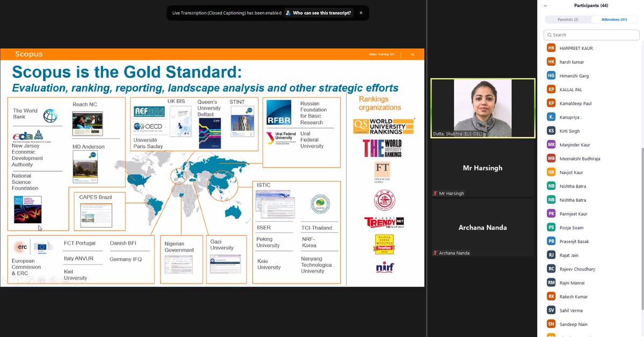Click the 'Live Transcription (Closed Captioning) has been enabled' message
This screenshot has height=337, width=644.
pyautogui.click(x=226, y=13)
